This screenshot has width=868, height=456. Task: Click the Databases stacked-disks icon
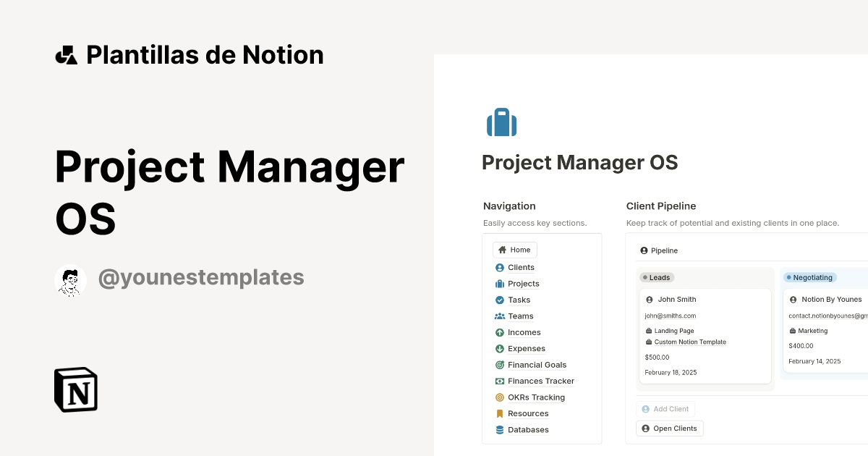tap(499, 429)
